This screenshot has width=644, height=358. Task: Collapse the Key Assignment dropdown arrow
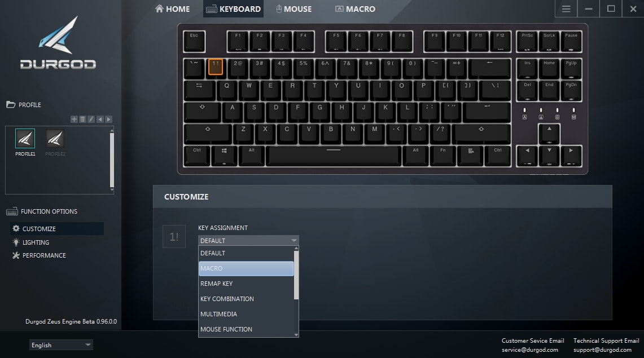point(293,241)
